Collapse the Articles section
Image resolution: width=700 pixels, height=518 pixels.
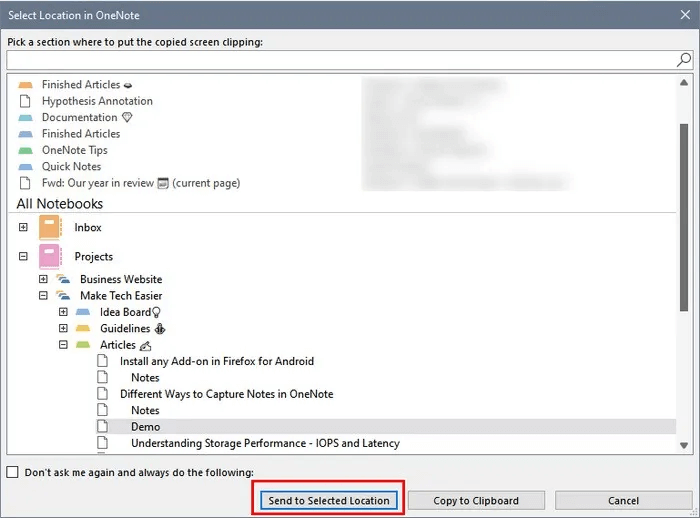[x=63, y=345]
